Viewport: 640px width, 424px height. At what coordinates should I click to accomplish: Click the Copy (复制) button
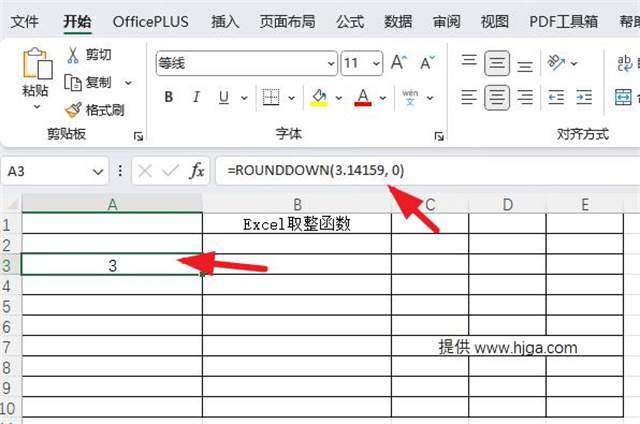pyautogui.click(x=88, y=83)
